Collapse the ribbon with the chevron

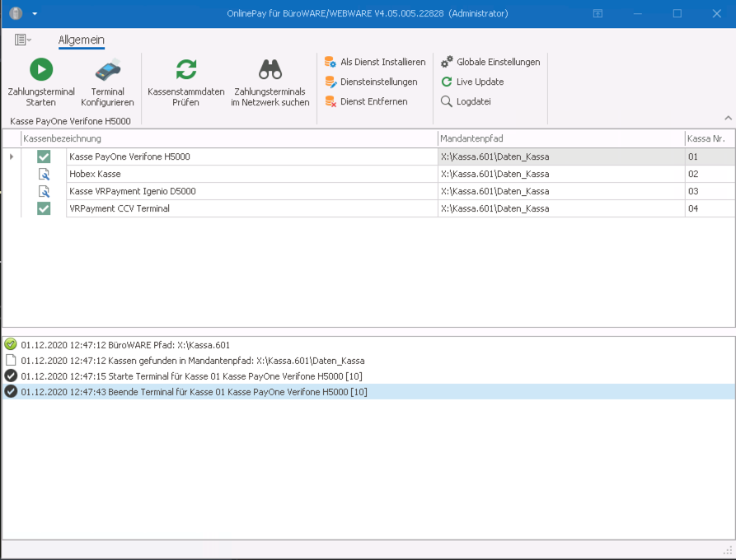[728, 118]
